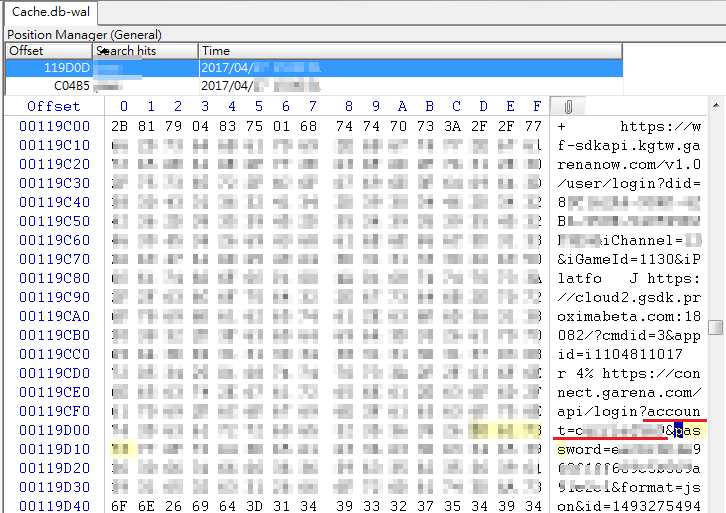The height and width of the screenshot is (513, 726).
Task: Click ASCII text '/user/login?did='
Action: [x=629, y=183]
